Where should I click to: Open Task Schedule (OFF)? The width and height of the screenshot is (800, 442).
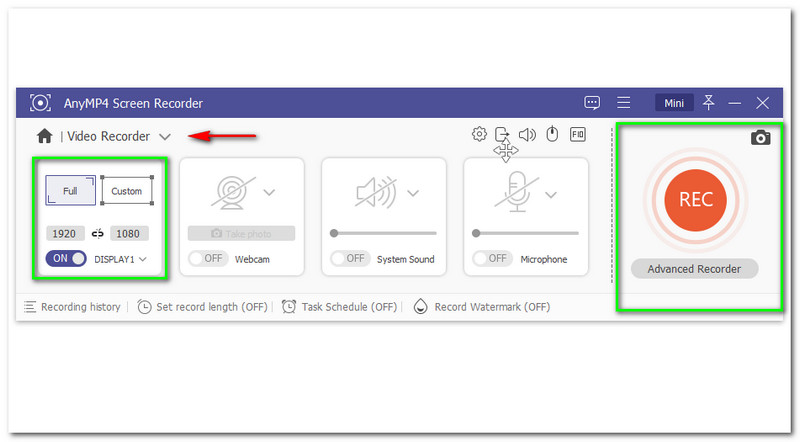point(339,307)
